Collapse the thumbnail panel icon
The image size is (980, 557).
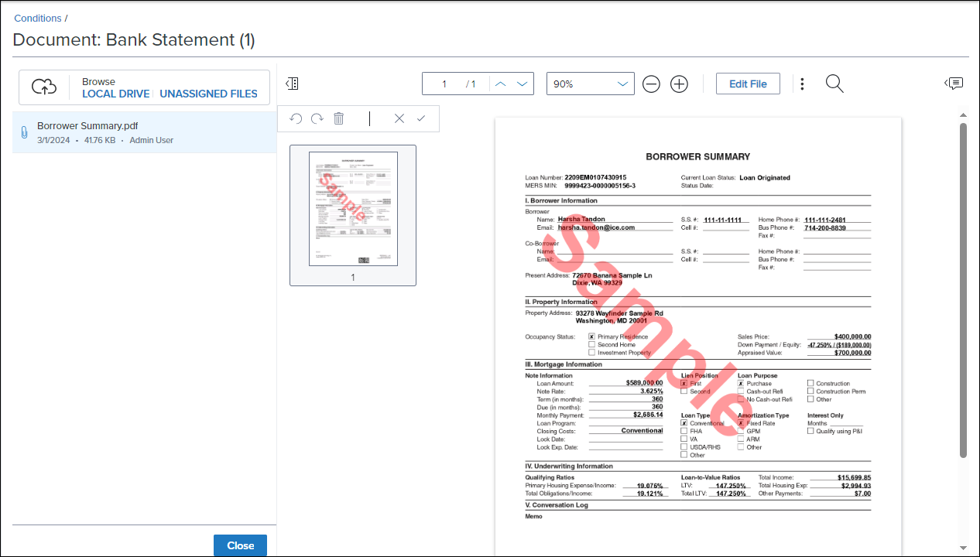[292, 84]
